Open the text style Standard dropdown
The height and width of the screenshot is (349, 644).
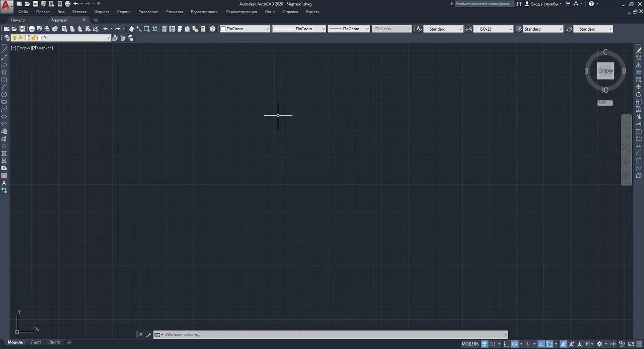click(x=443, y=29)
